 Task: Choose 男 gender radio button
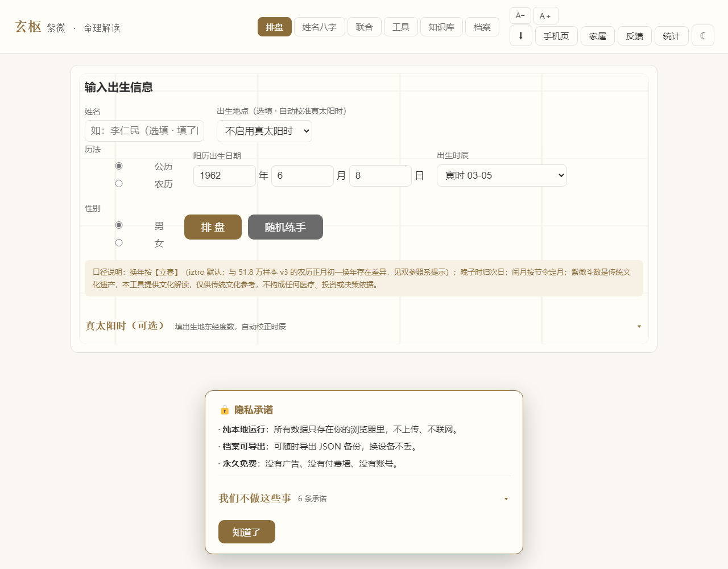coord(119,225)
